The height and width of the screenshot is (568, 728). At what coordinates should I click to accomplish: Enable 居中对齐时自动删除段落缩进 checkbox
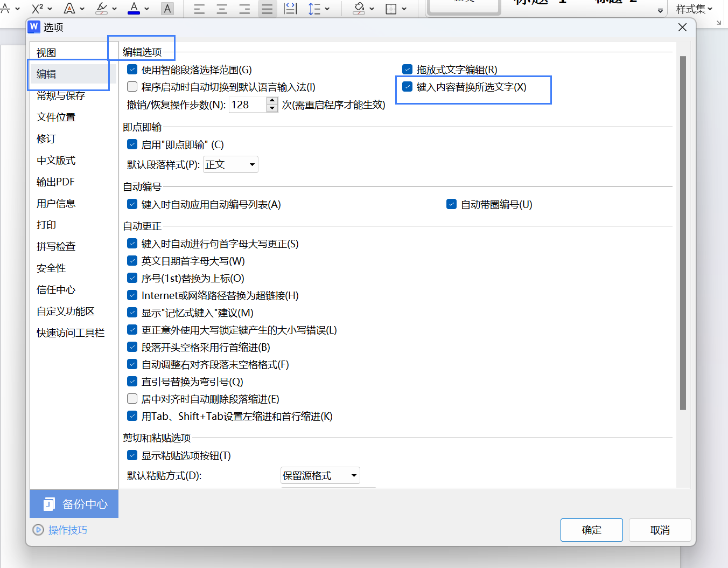pos(132,399)
